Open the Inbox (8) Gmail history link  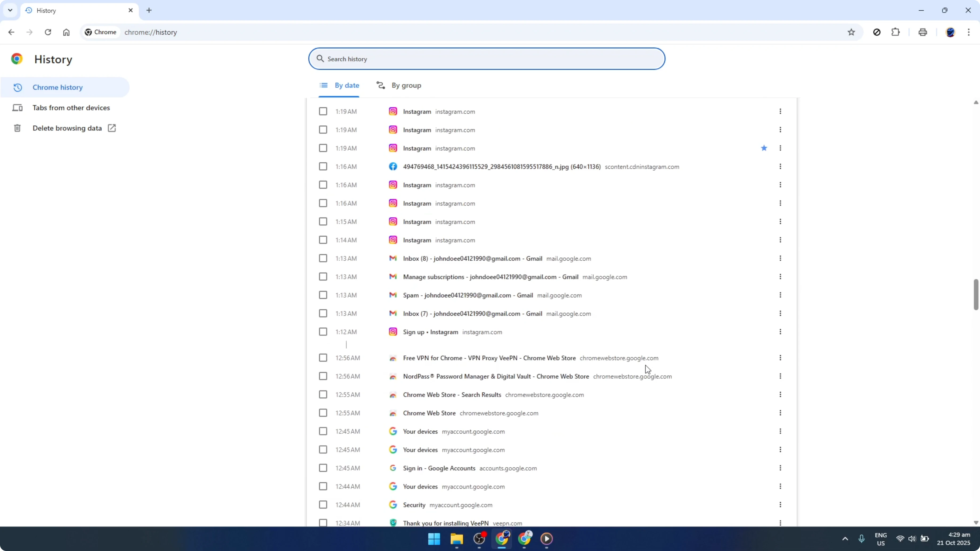(472, 258)
